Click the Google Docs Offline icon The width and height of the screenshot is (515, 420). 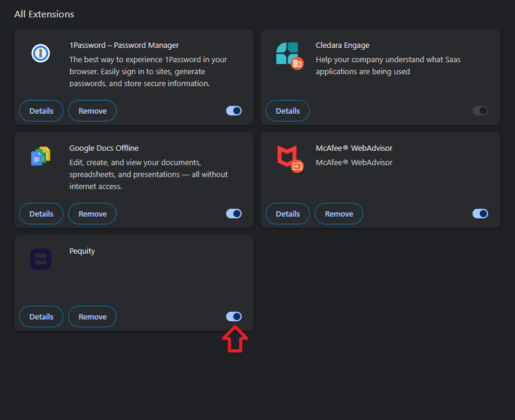(41, 156)
